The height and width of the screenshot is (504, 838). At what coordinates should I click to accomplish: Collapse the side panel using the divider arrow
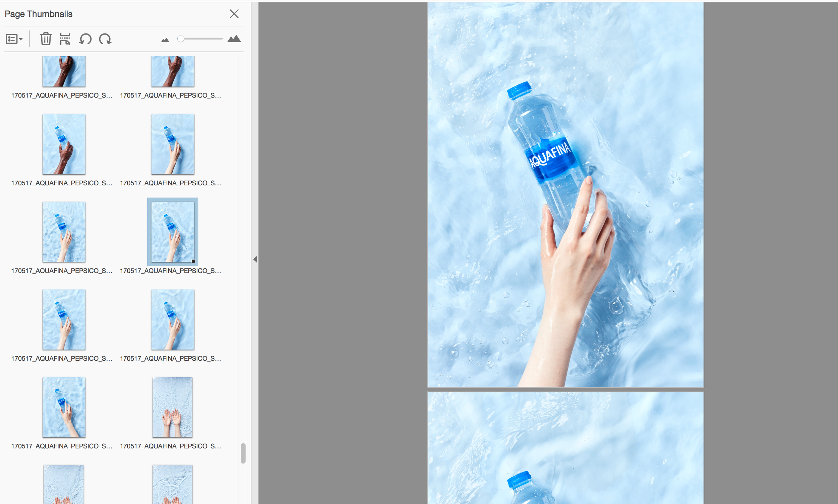tap(255, 259)
